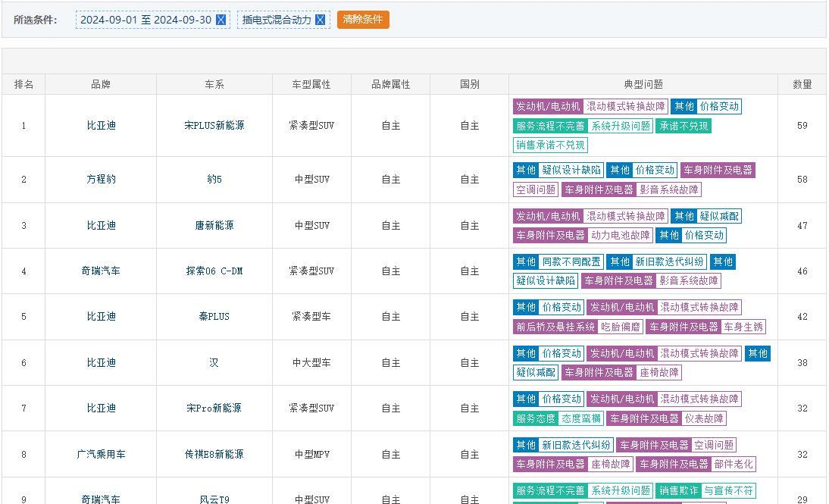Click the 紧凑型车 model attribute cell
Viewport: 829px width, 504px height.
[311, 316]
